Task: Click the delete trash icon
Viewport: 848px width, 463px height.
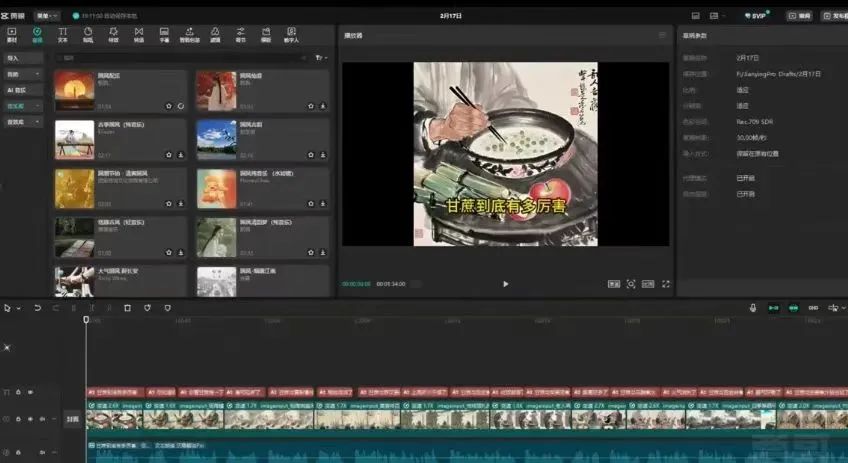Action: pos(128,308)
